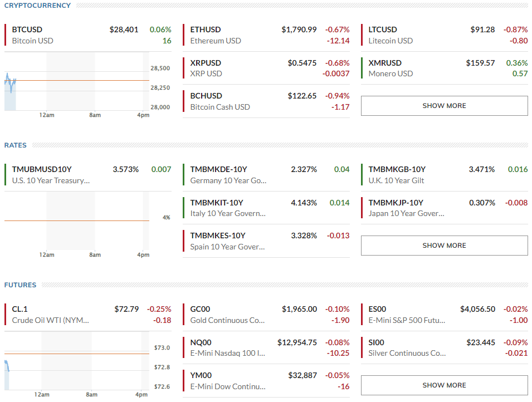Open the TMUBMUSD10Y Treasury quote
The image size is (532, 402).
pos(42,169)
